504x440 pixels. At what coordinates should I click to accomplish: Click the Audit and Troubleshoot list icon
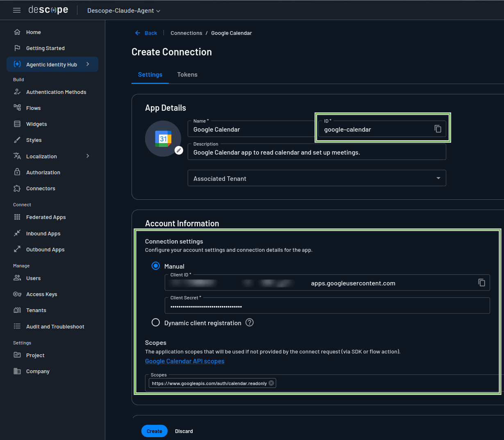[x=17, y=326]
